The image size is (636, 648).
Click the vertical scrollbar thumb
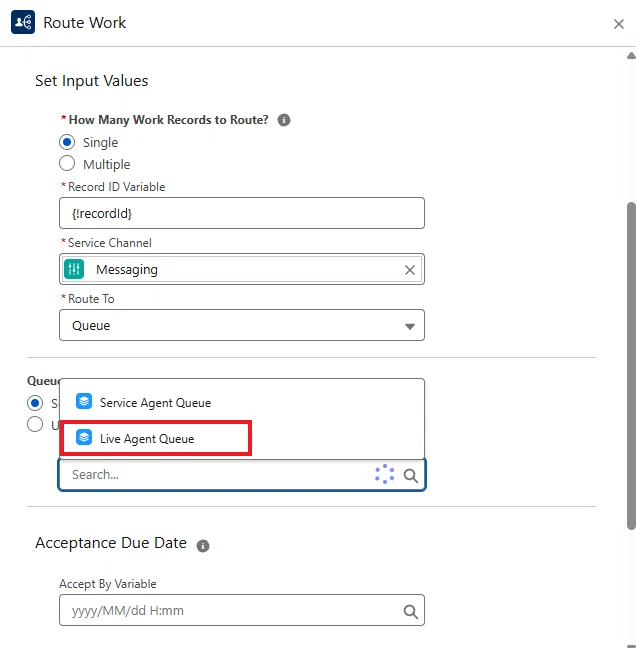(631, 365)
